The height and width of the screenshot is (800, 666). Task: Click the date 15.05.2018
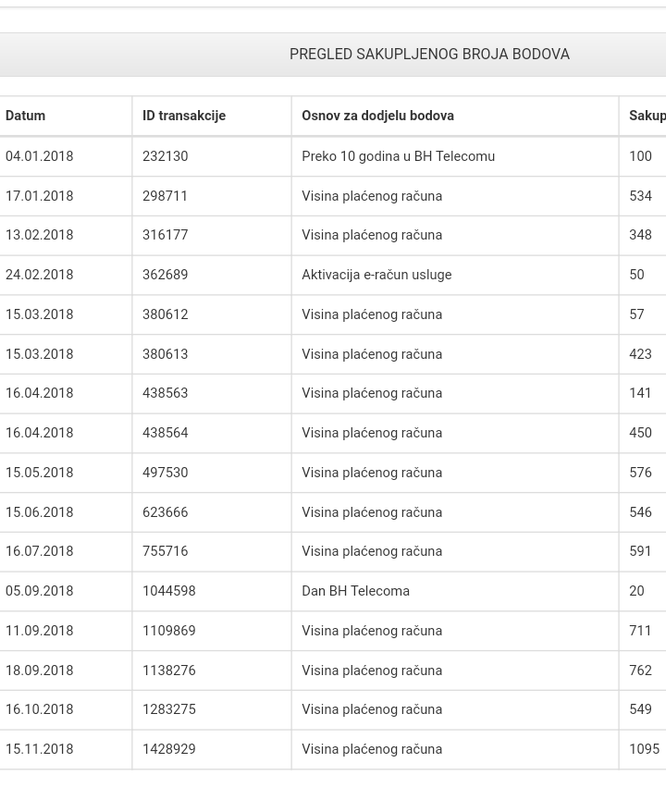pyautogui.click(x=39, y=472)
